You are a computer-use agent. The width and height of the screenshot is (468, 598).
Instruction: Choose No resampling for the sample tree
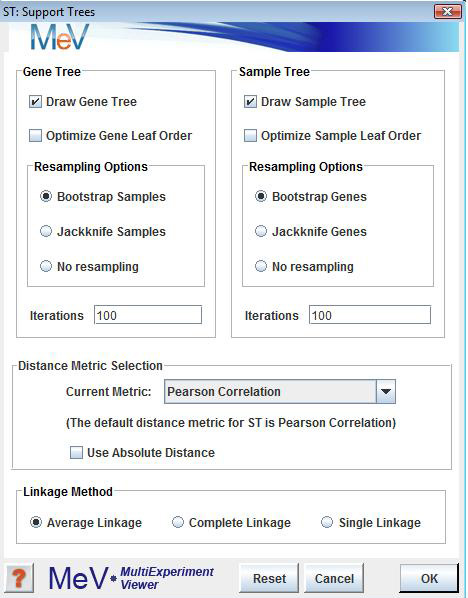pos(261,266)
